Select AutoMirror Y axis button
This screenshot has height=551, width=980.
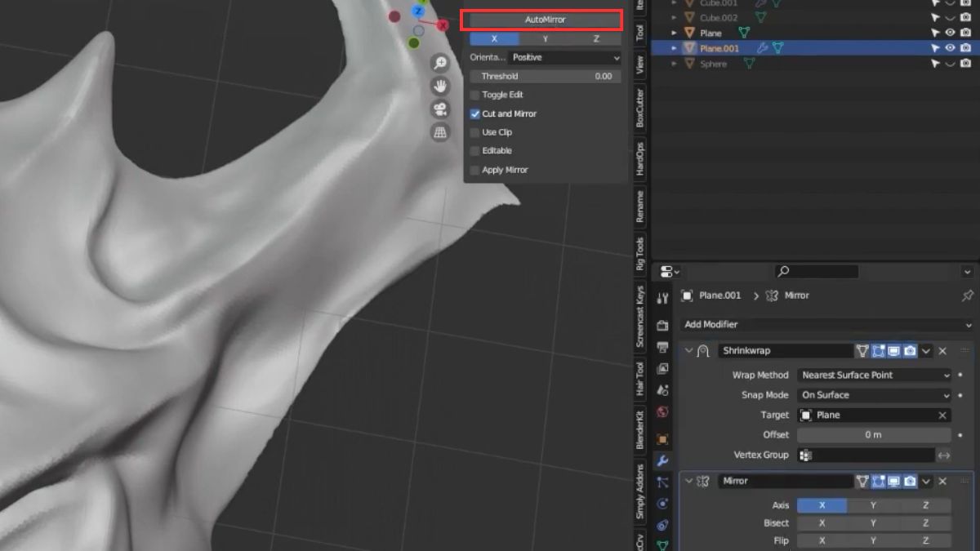(545, 39)
